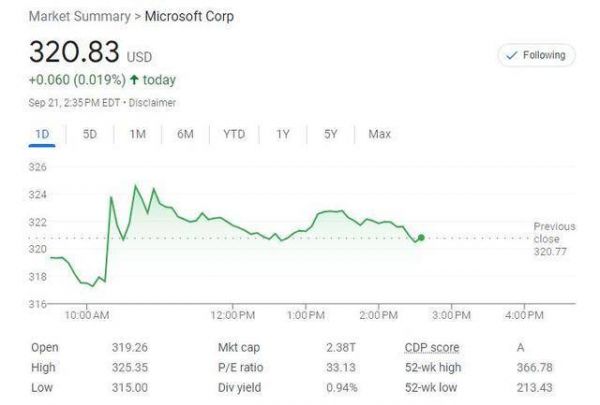
Task: Select the 1D time range tab
Action: pos(42,134)
